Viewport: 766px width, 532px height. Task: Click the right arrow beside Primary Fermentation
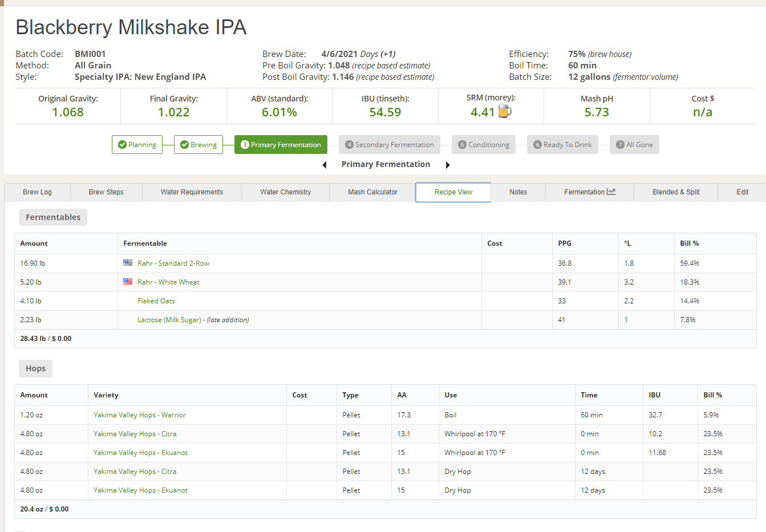coord(448,165)
